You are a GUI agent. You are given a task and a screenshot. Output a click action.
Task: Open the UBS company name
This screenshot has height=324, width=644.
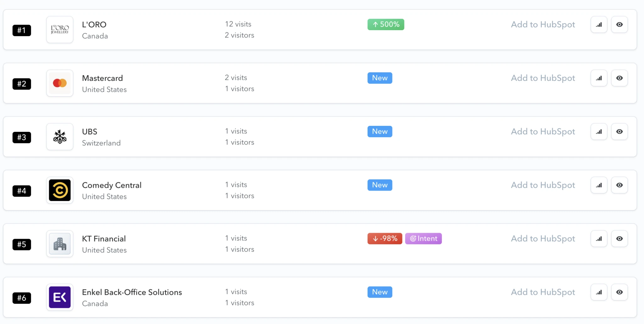90,131
